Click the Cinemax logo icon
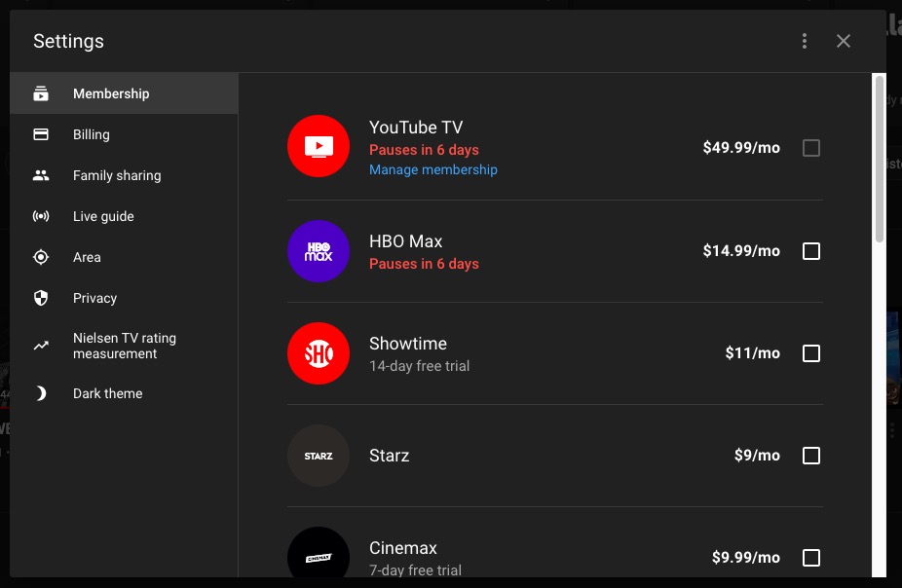Viewport: 902px width, 588px height. pyautogui.click(x=319, y=557)
